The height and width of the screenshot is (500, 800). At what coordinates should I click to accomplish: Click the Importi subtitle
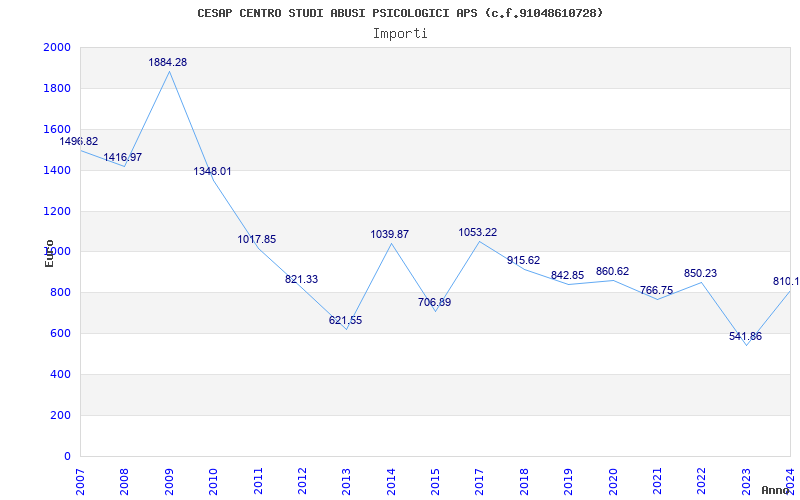pyautogui.click(x=400, y=34)
